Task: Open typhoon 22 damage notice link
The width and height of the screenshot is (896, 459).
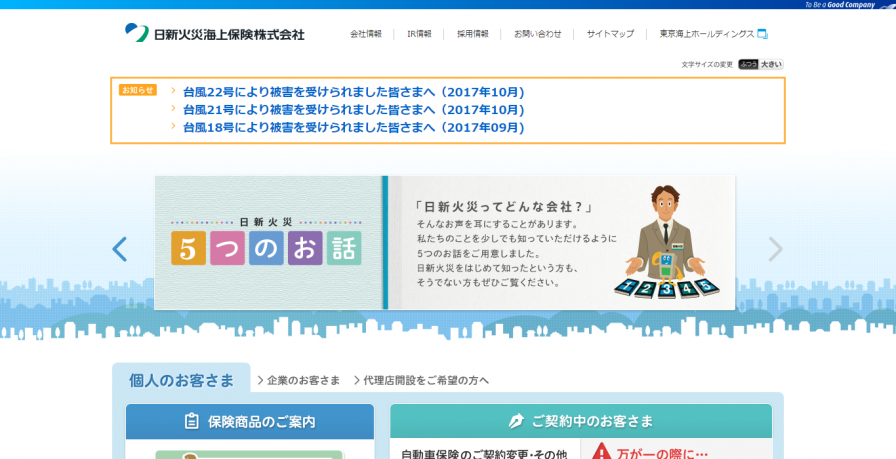Action: pos(354,92)
